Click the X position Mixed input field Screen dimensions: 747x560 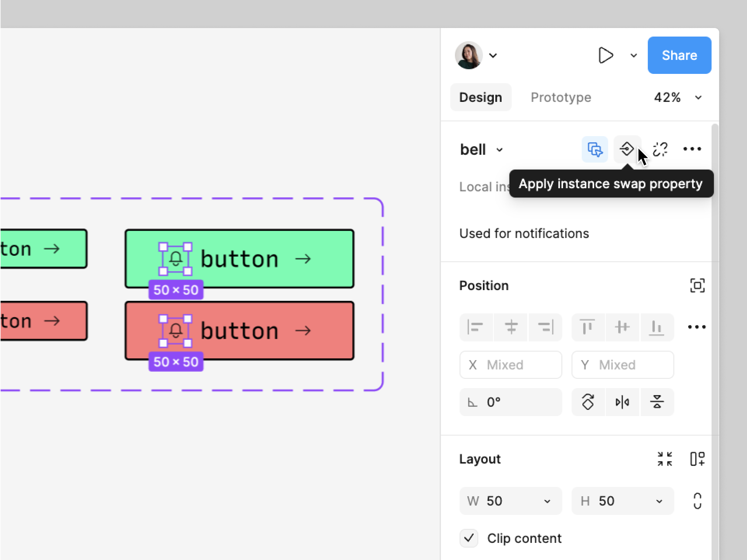coord(511,365)
